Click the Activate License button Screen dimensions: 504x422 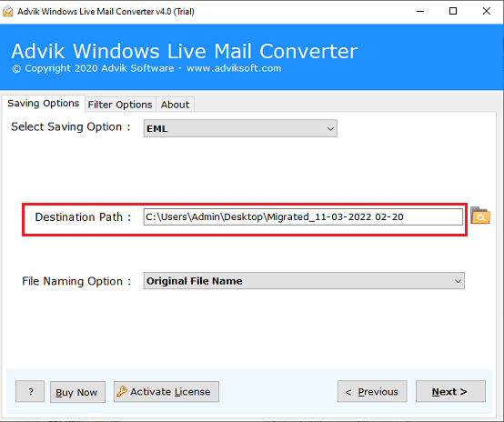[x=166, y=392]
